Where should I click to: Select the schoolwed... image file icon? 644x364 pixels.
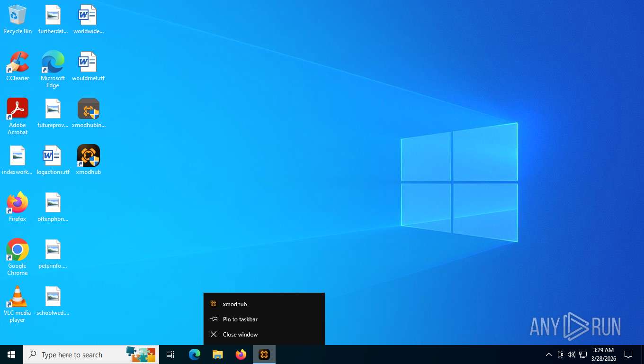[53, 301]
